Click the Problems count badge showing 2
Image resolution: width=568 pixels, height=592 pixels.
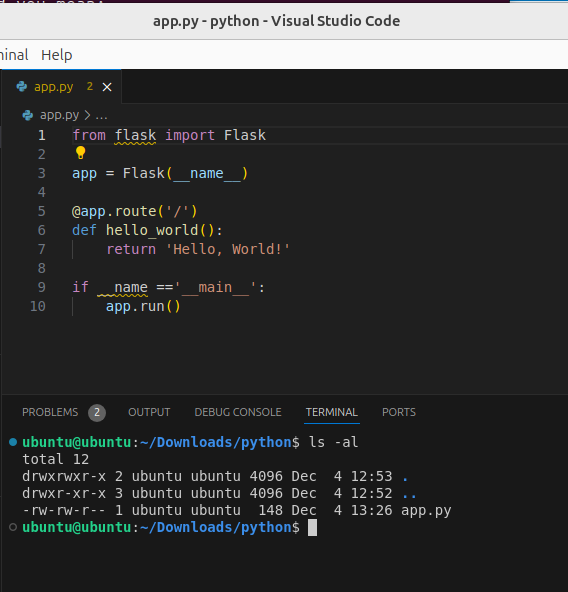[x=97, y=412]
